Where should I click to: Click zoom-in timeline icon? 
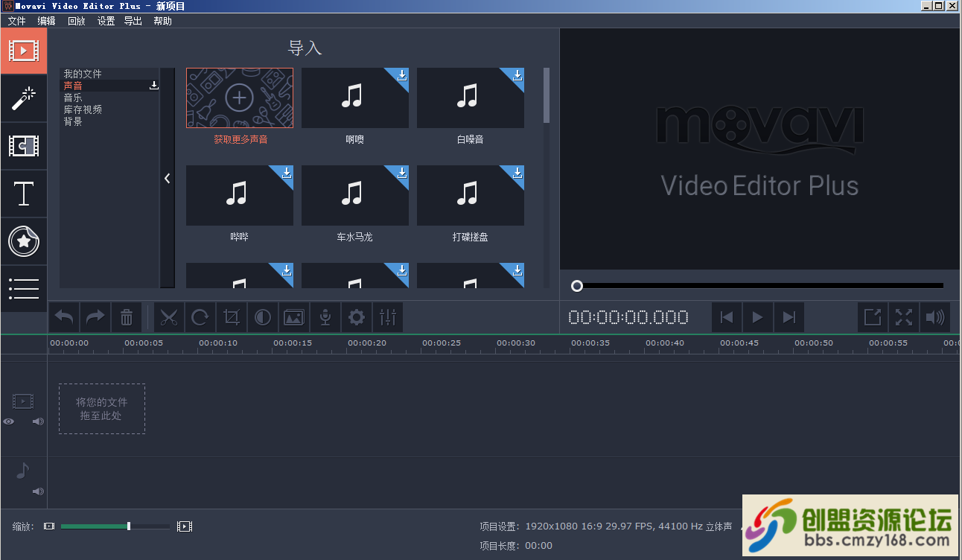click(185, 526)
